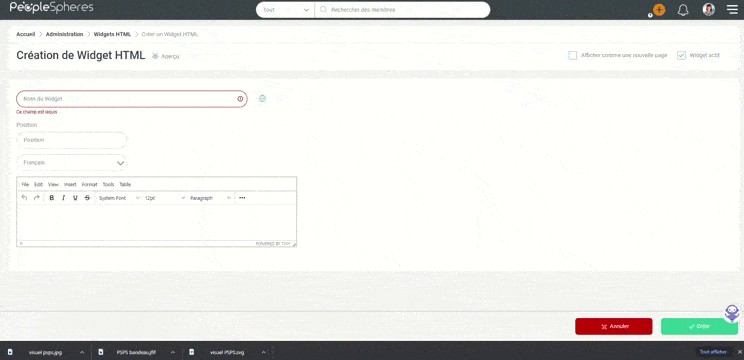Click the 'Nom du Widget' input field

[132, 99]
